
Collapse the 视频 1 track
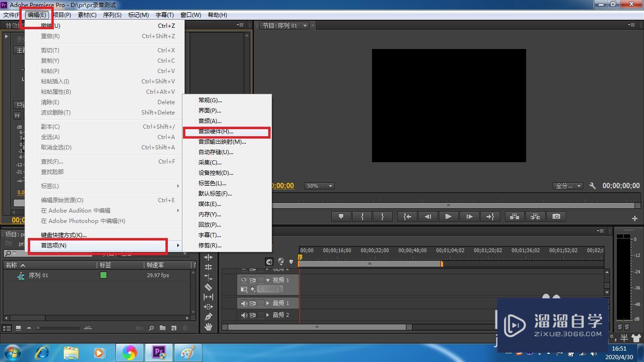268,280
